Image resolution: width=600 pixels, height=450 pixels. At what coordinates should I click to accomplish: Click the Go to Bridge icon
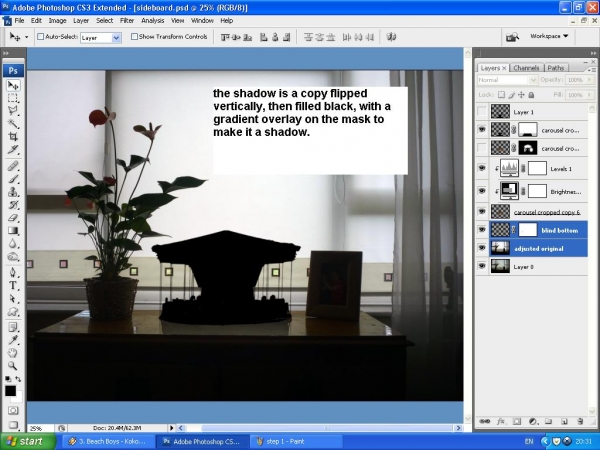pyautogui.click(x=512, y=37)
